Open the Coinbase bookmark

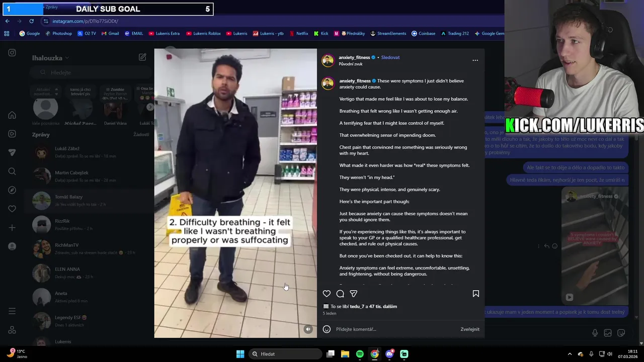click(x=423, y=34)
